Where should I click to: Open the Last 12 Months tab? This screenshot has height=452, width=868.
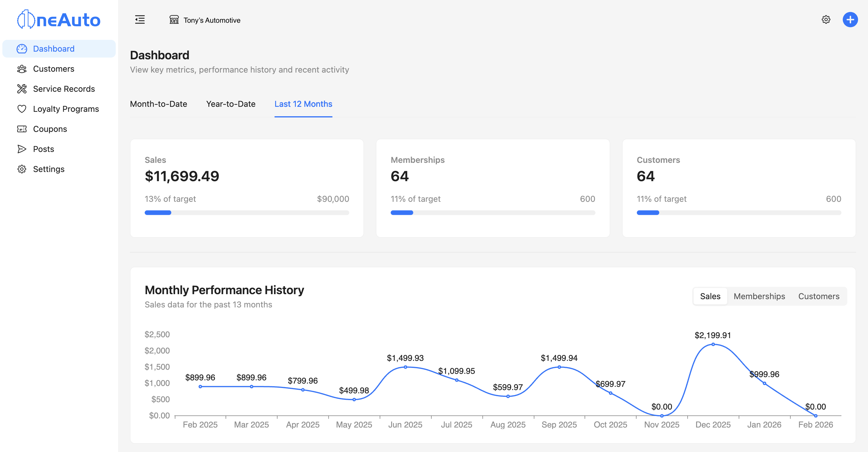click(x=303, y=104)
